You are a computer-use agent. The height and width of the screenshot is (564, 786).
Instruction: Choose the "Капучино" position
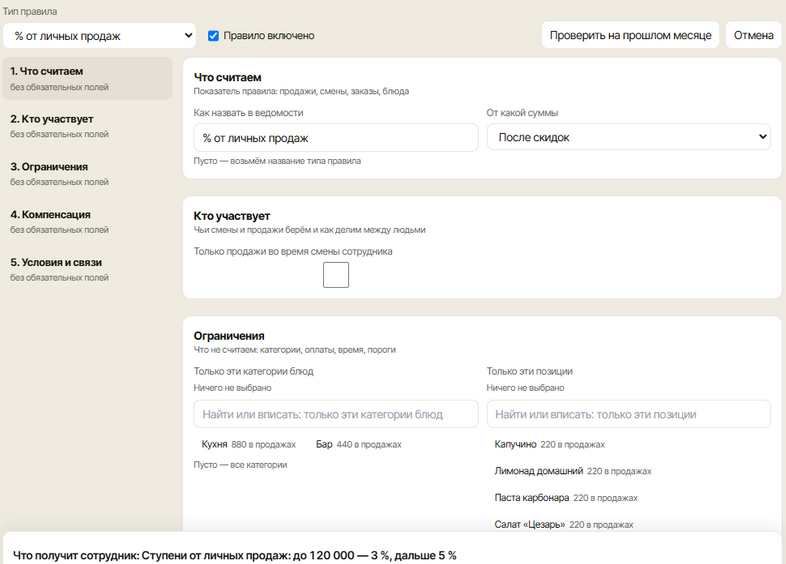[549, 444]
